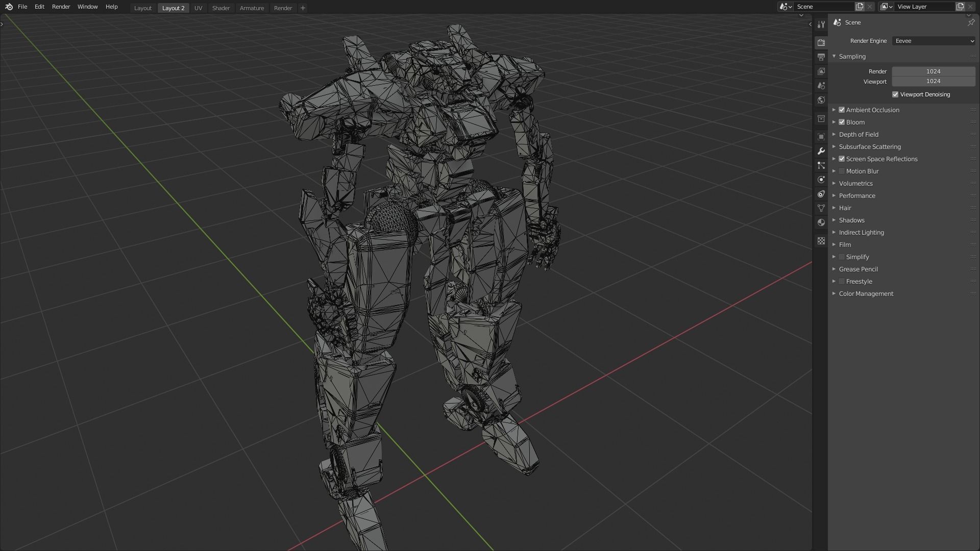Switch to the Render workspace tab

pos(283,8)
